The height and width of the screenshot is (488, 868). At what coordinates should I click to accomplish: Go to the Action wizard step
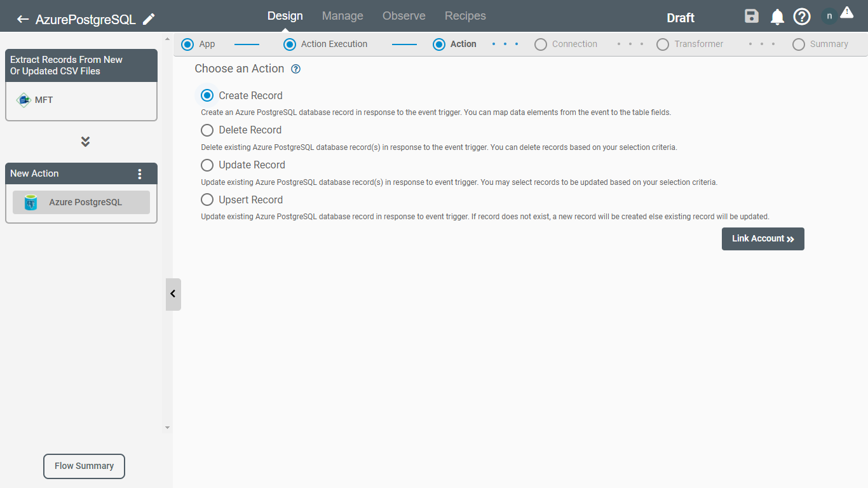point(454,44)
